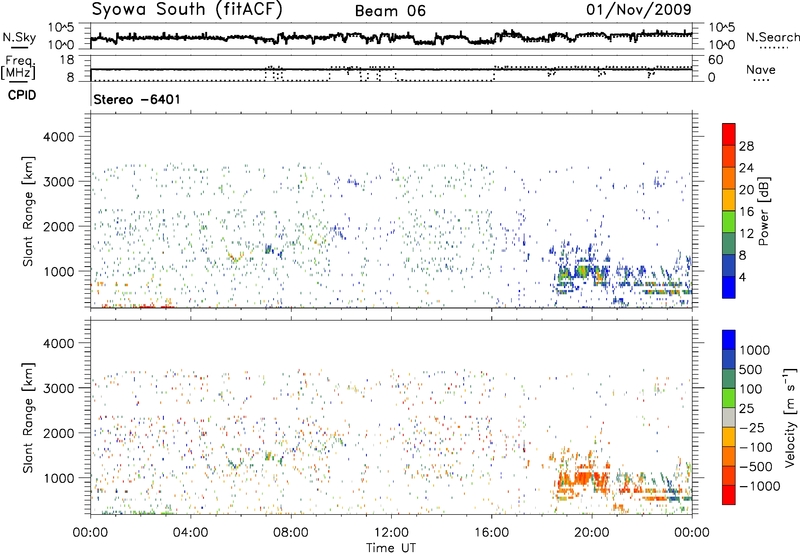800x554 pixels.
Task: Click the "04:00" time tick label
Action: pyautogui.click(x=190, y=533)
